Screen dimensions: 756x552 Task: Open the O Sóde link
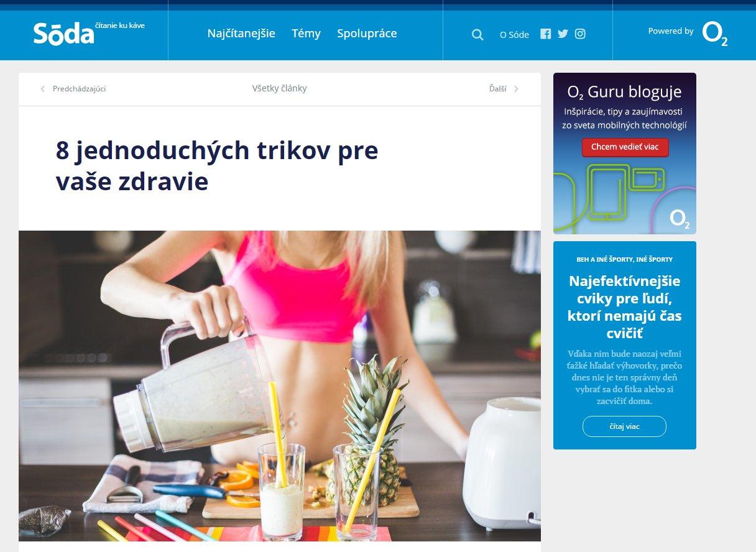[x=514, y=35]
